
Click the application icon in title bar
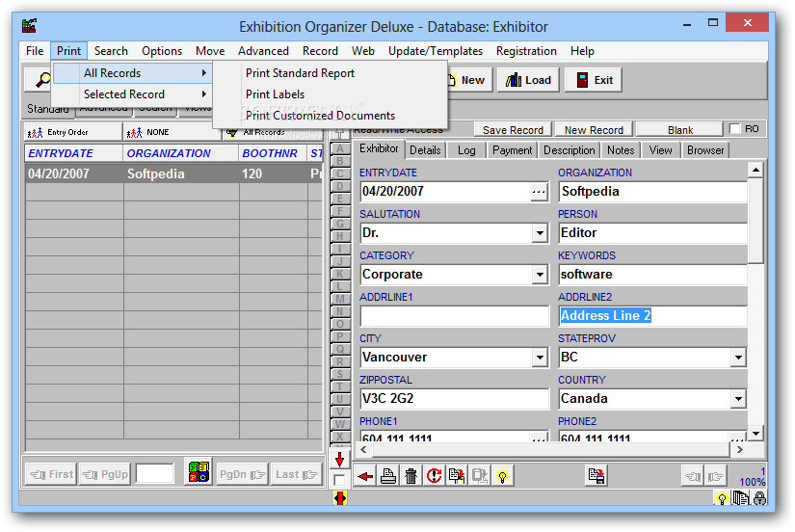point(30,25)
